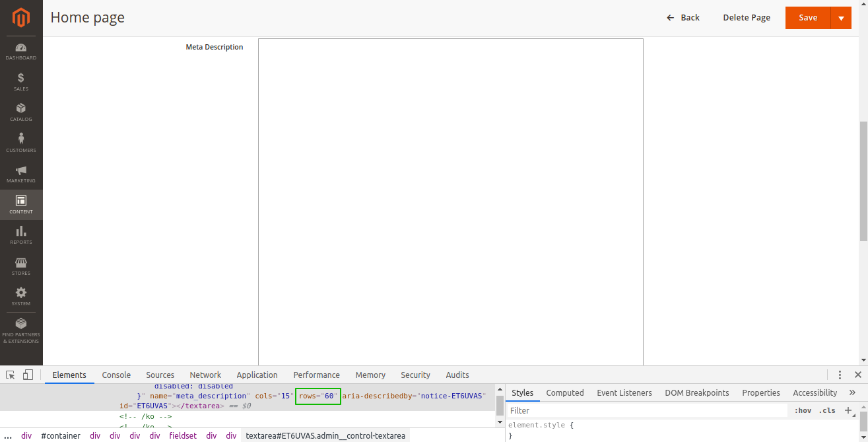This screenshot has height=442, width=868.
Task: Click the Styles Filter input field
Action: tap(647, 410)
